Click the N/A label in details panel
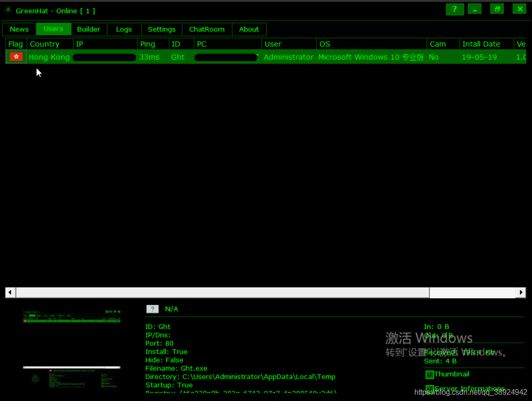The image size is (532, 401). (x=172, y=309)
